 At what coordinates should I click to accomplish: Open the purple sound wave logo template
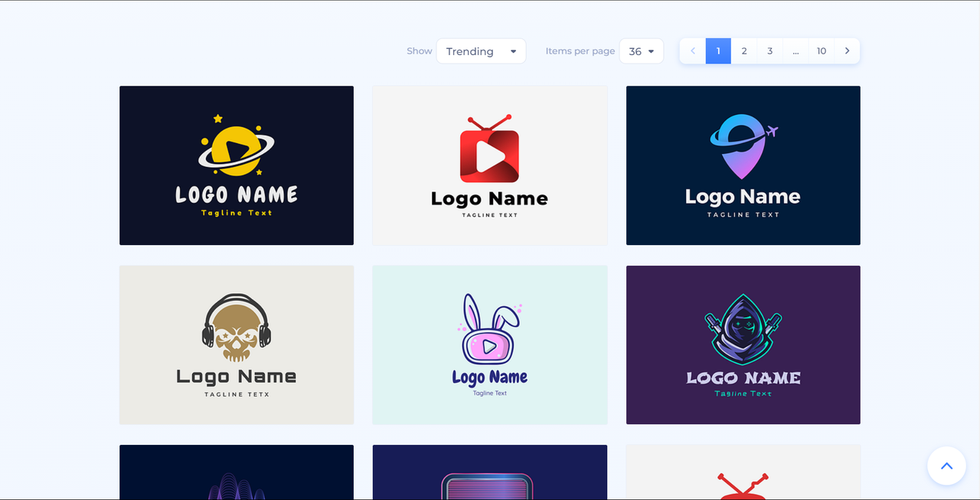[237, 472]
